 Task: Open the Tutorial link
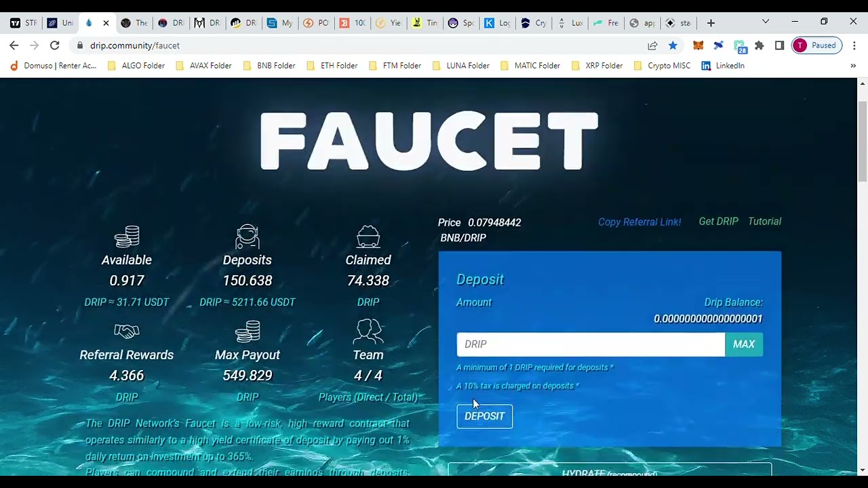point(764,222)
